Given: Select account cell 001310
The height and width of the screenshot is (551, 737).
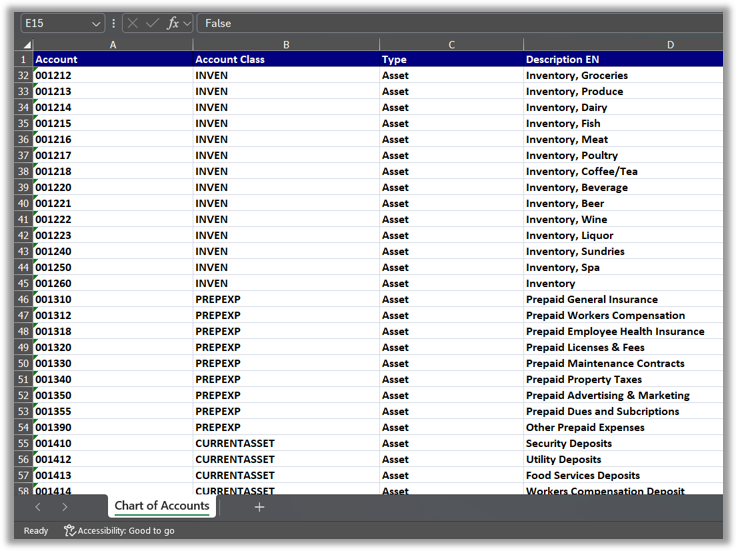Looking at the screenshot, I should pyautogui.click(x=112, y=299).
